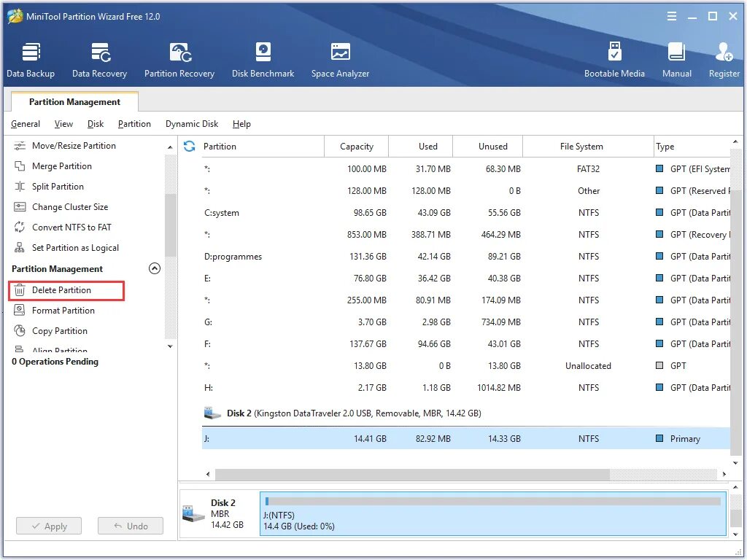Click the gray swatch of Unallocated row

pos(659,366)
